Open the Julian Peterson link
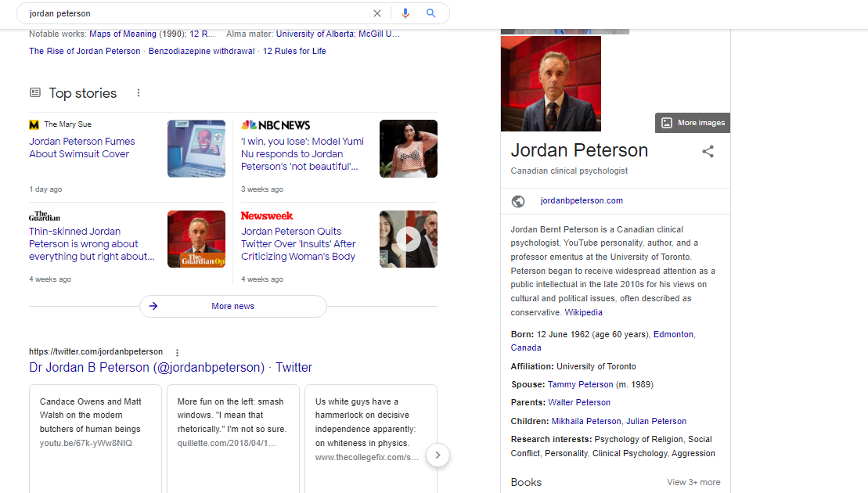The image size is (868, 493). point(656,421)
